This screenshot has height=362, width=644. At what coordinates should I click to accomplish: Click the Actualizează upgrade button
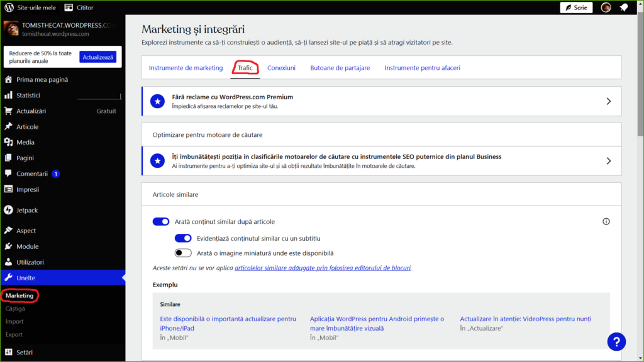(x=99, y=56)
